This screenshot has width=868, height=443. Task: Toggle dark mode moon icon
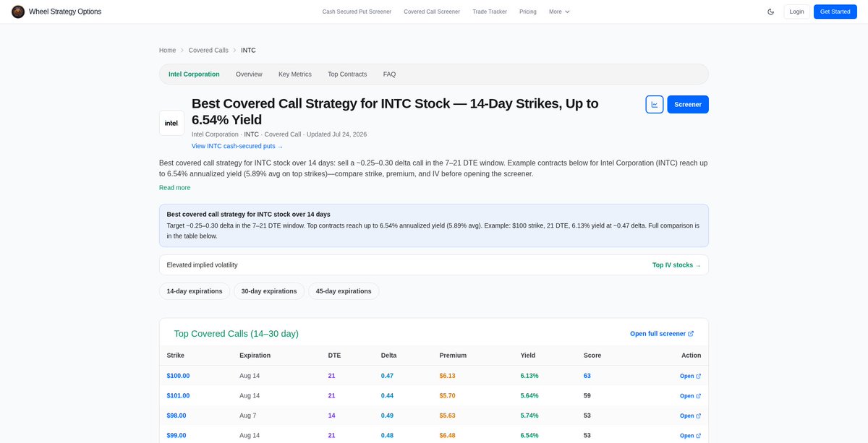click(x=770, y=12)
